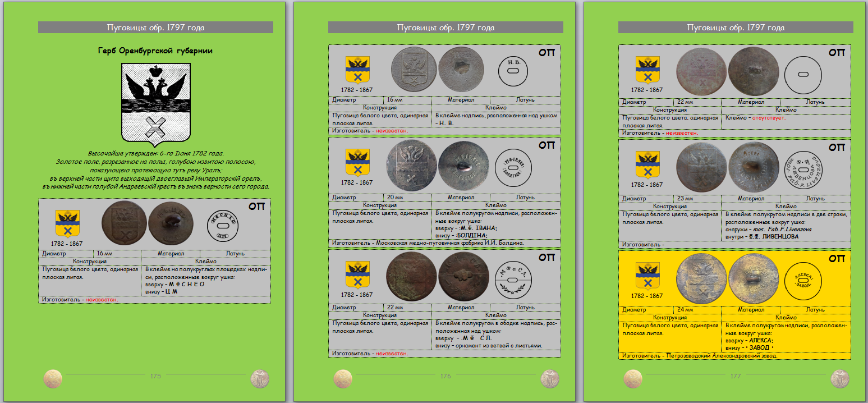Click the gold button icon in page 175 footer
The width and height of the screenshot is (868, 403).
53,379
